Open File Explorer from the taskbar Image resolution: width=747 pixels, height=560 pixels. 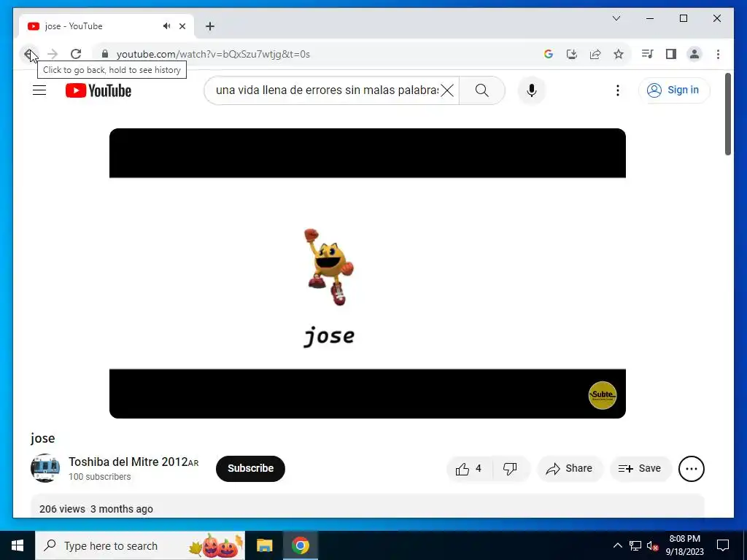(x=264, y=545)
